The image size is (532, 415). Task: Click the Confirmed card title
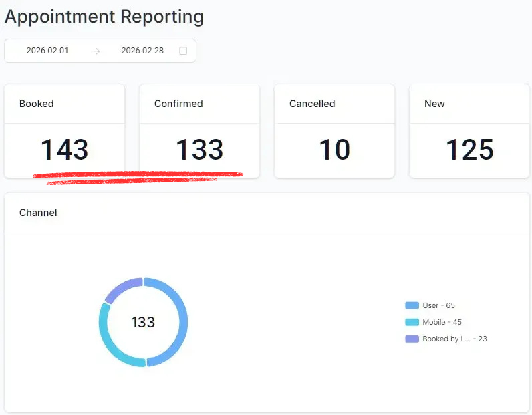[x=178, y=104]
